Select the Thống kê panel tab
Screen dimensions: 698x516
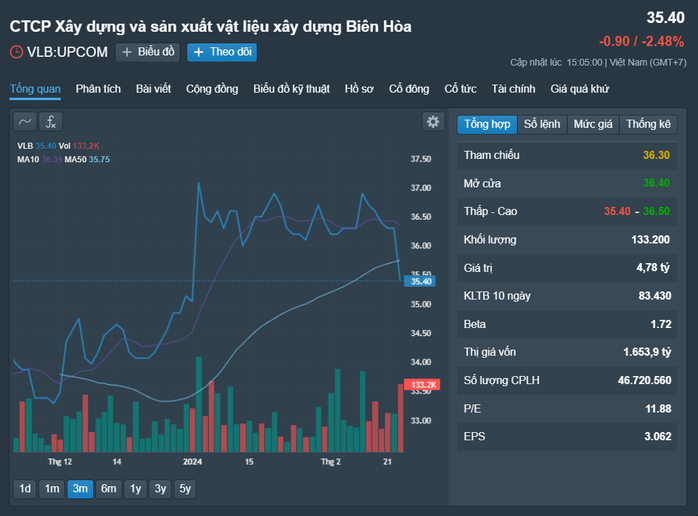point(648,124)
